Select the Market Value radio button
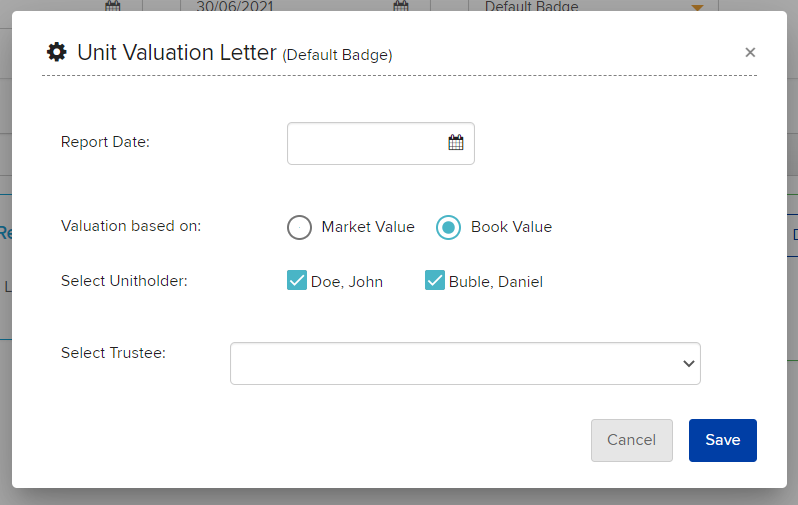 coord(299,227)
